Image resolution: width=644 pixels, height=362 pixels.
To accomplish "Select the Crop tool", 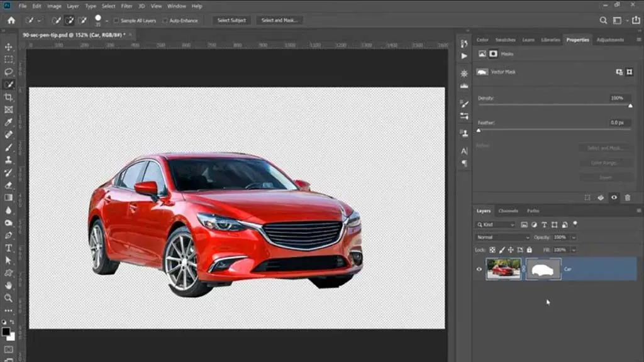I will [x=8, y=97].
